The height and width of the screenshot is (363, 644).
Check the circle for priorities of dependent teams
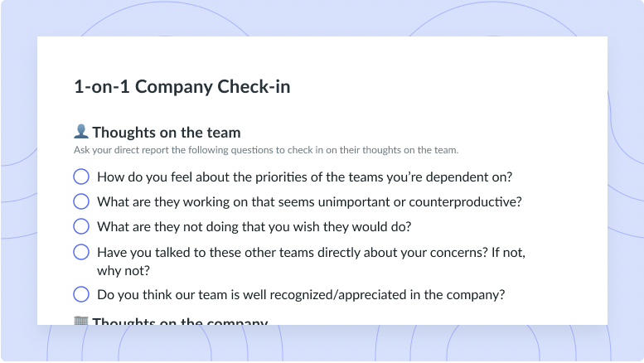(81, 177)
